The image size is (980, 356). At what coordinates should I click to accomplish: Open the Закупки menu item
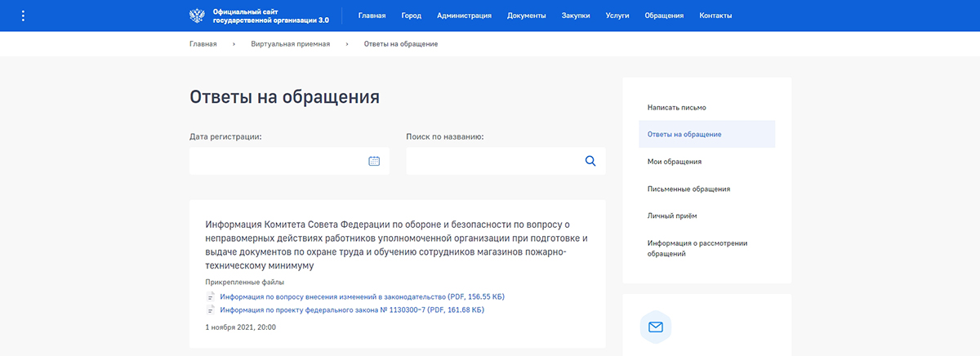coord(576,16)
